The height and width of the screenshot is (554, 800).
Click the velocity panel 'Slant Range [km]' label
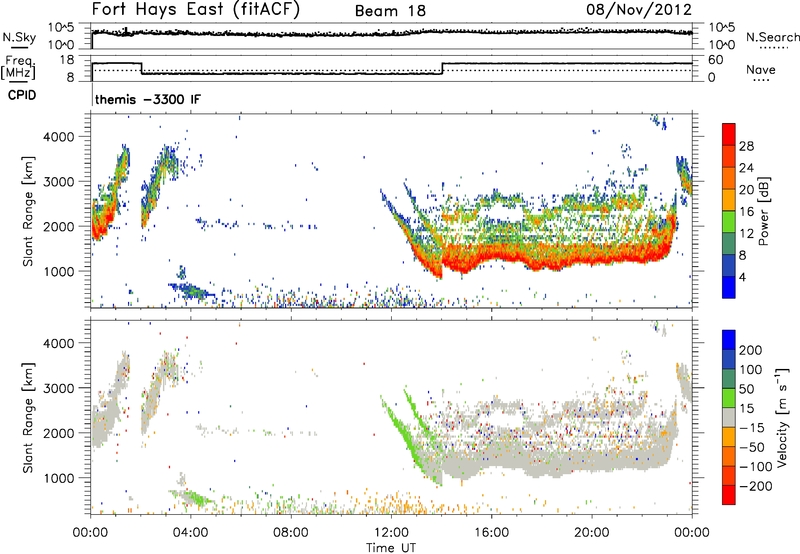[28, 417]
